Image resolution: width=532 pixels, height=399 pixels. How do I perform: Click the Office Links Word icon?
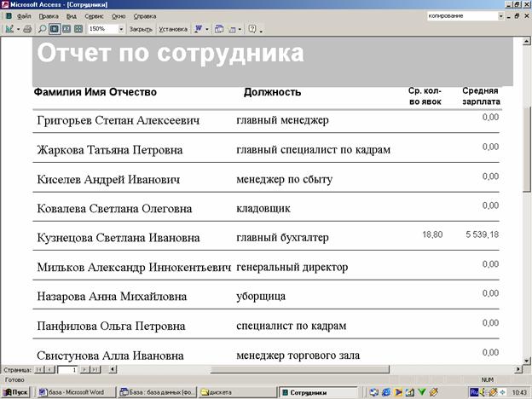point(198,29)
